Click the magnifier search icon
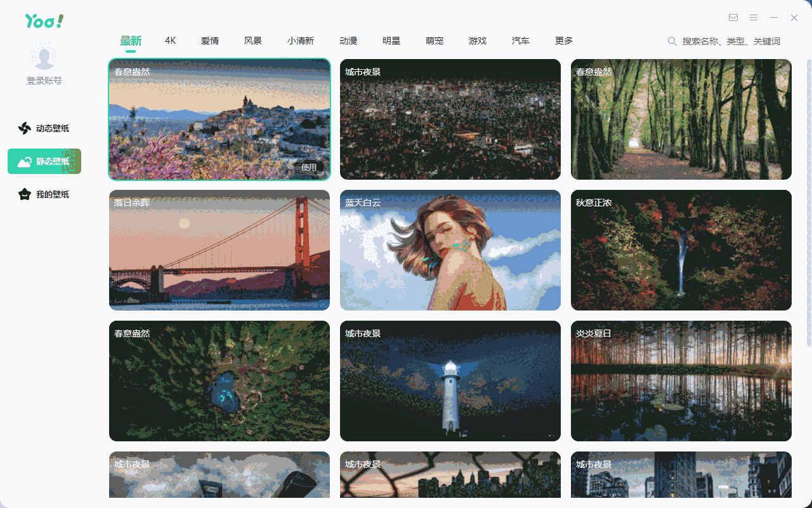Viewport: 812px width, 508px height. (672, 41)
